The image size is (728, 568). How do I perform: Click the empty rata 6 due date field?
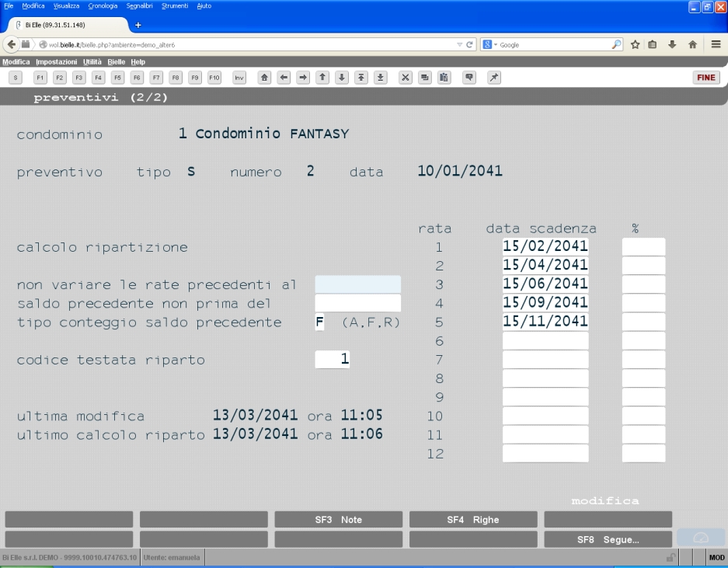(x=545, y=340)
